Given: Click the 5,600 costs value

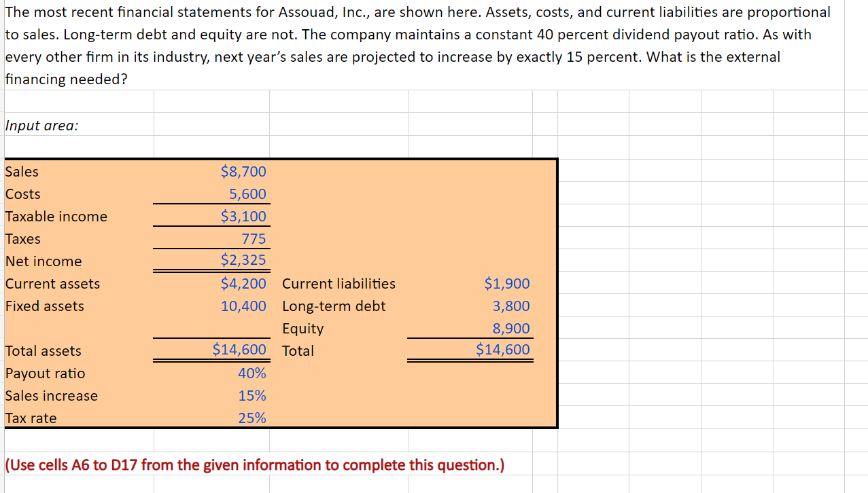Looking at the screenshot, I should 247,194.
